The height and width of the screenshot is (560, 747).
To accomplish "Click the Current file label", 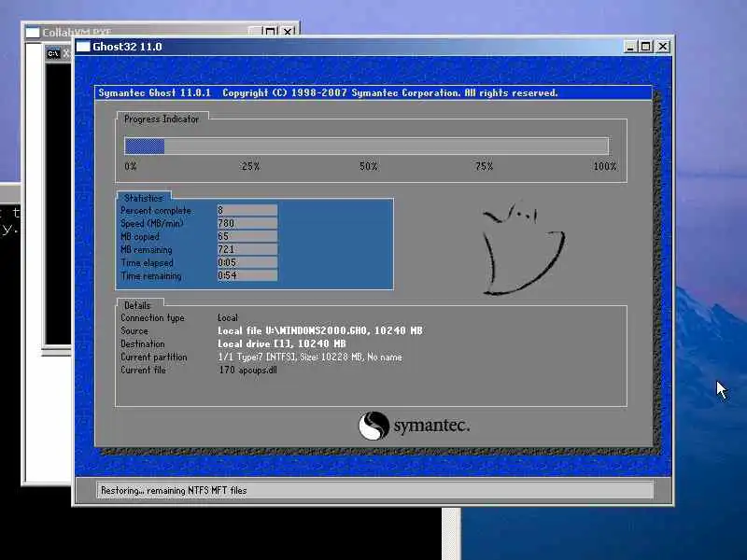I will pos(143,370).
